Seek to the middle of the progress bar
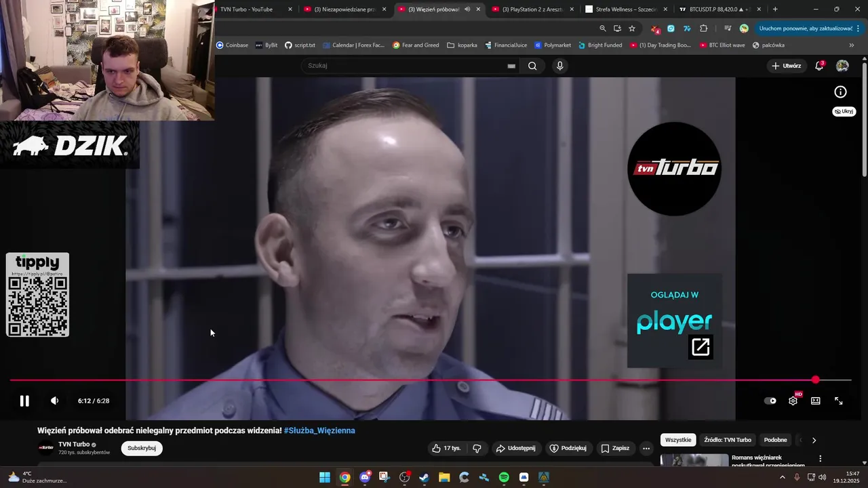 click(431, 380)
